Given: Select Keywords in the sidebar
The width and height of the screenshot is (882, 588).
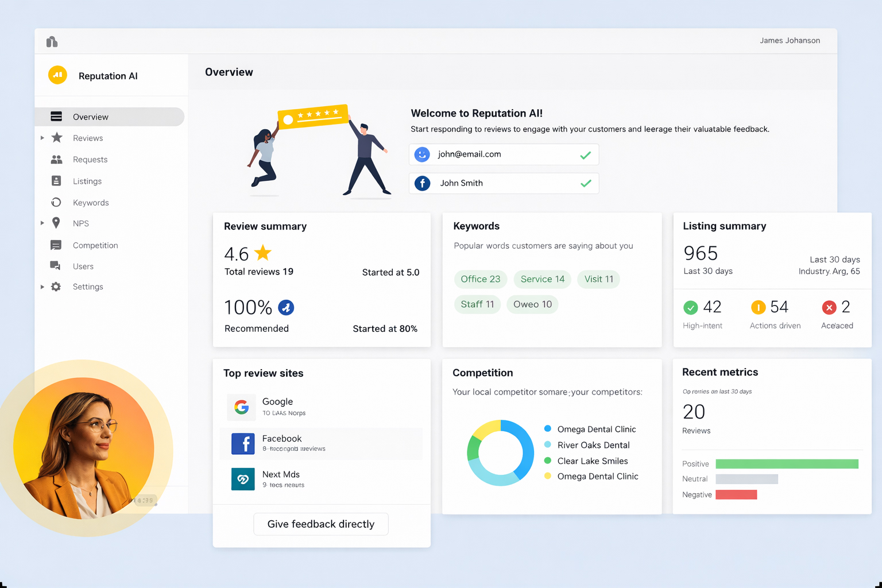Looking at the screenshot, I should (91, 203).
